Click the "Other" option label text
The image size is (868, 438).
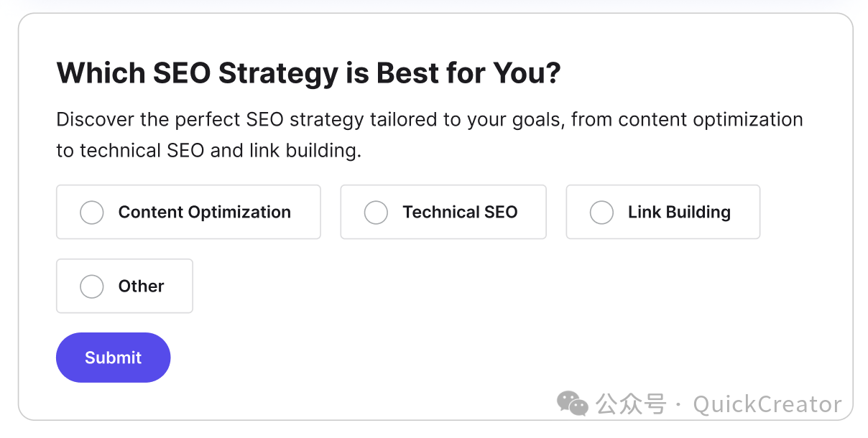[x=142, y=286]
